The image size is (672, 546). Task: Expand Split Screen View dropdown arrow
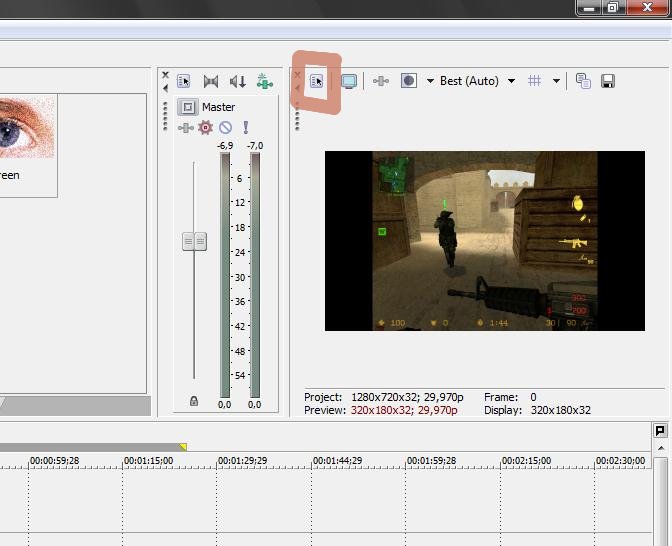[x=430, y=81]
